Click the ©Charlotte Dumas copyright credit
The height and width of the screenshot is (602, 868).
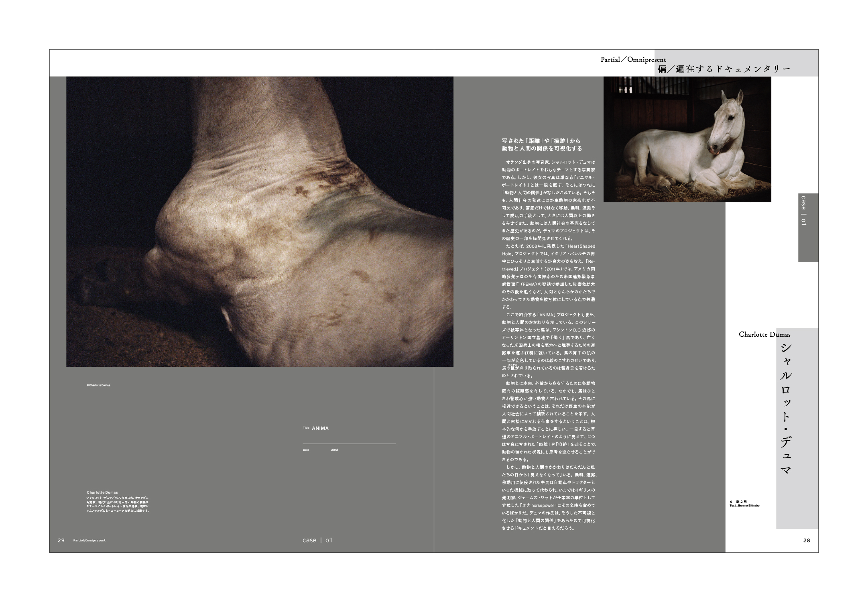pyautogui.click(x=98, y=385)
